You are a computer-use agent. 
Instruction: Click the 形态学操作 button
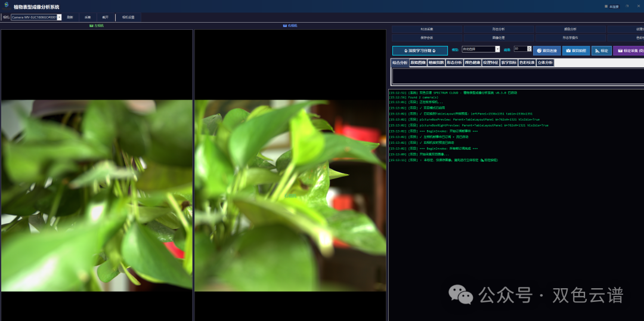(x=571, y=38)
